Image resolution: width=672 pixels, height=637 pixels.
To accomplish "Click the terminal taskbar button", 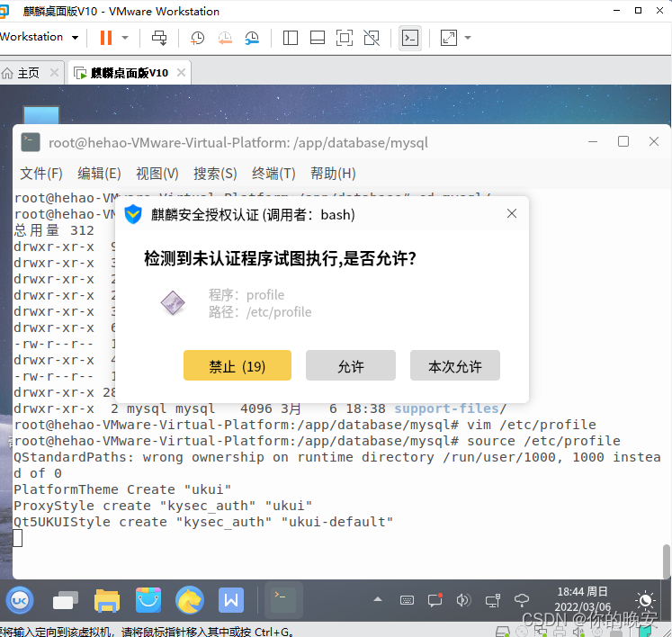I will [283, 600].
